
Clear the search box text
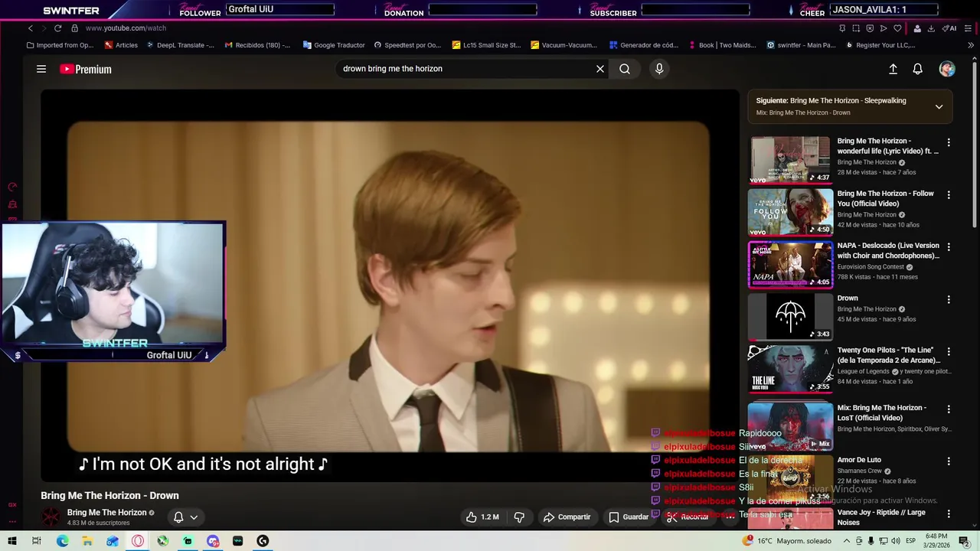click(600, 69)
